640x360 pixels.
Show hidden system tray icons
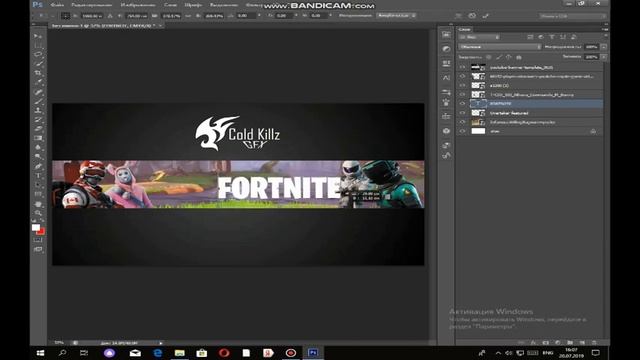(x=498, y=353)
